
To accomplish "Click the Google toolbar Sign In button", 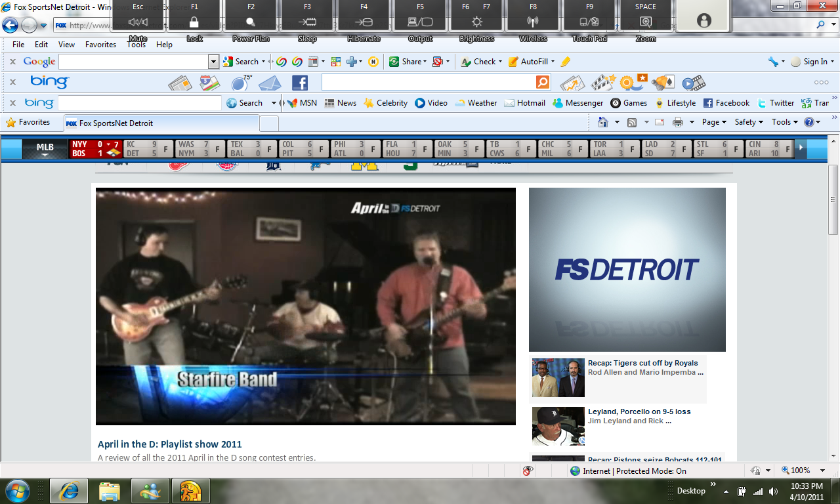I will pyautogui.click(x=812, y=62).
